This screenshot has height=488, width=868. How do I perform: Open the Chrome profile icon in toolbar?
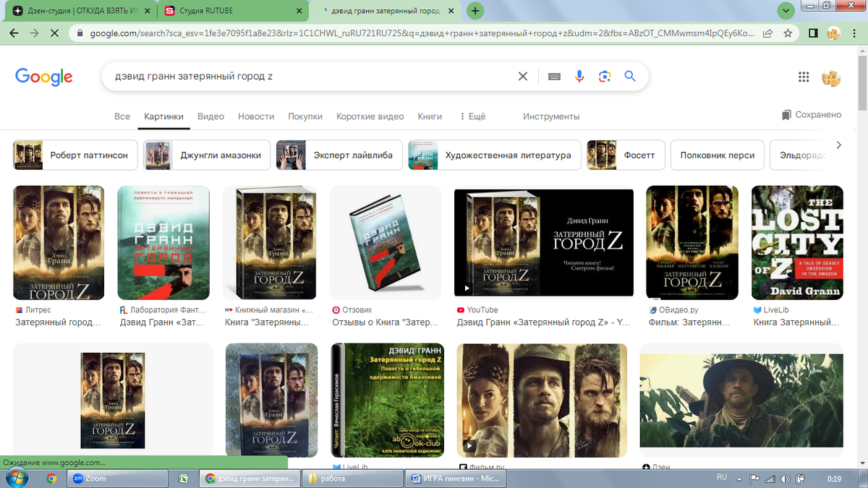click(833, 33)
